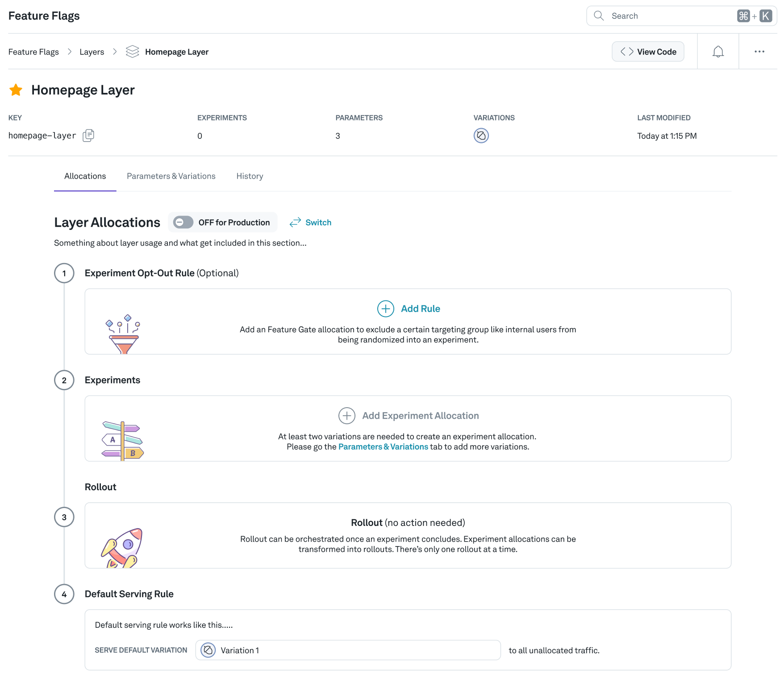
Task: Open the Serve Default Variation dropdown
Action: [347, 650]
